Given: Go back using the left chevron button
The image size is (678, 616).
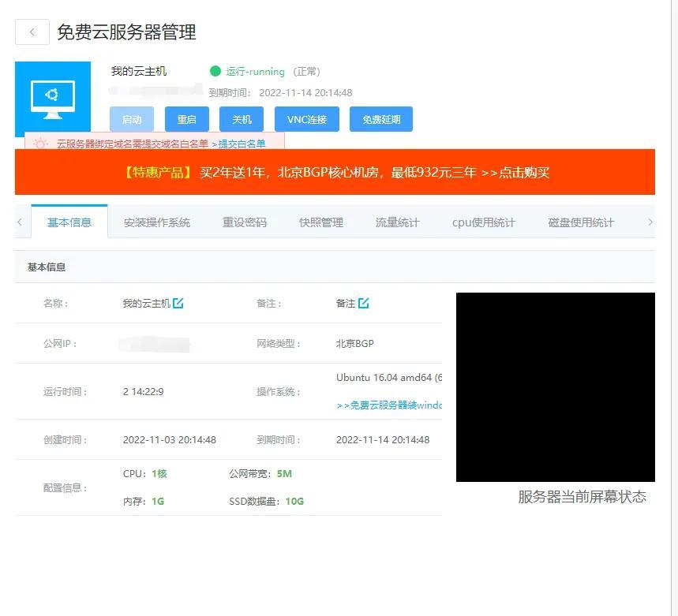Looking at the screenshot, I should 32,32.
